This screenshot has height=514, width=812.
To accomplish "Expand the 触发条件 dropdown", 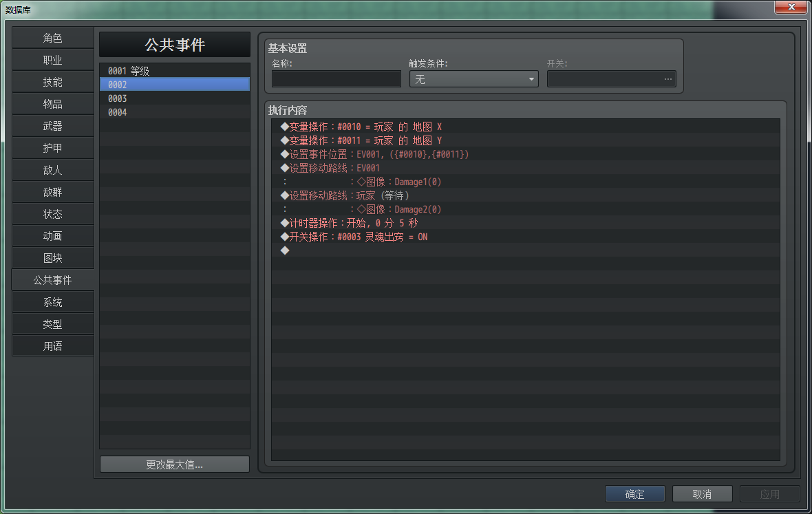I will tap(474, 79).
